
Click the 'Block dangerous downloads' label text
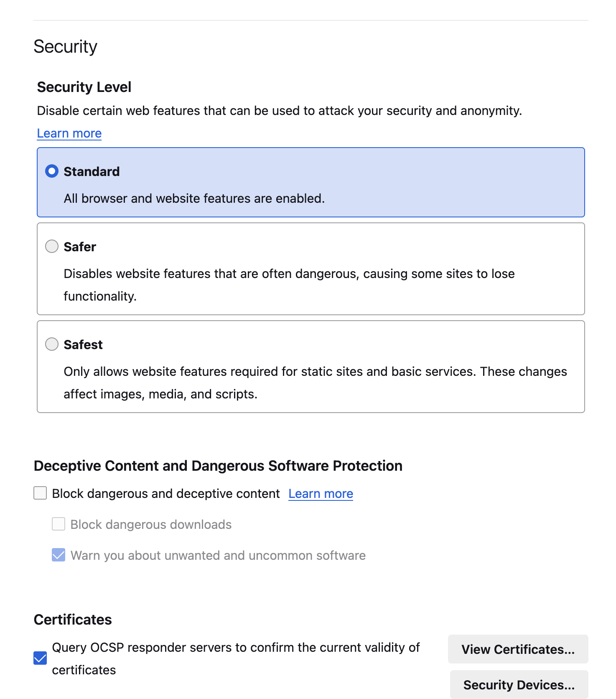(x=151, y=525)
